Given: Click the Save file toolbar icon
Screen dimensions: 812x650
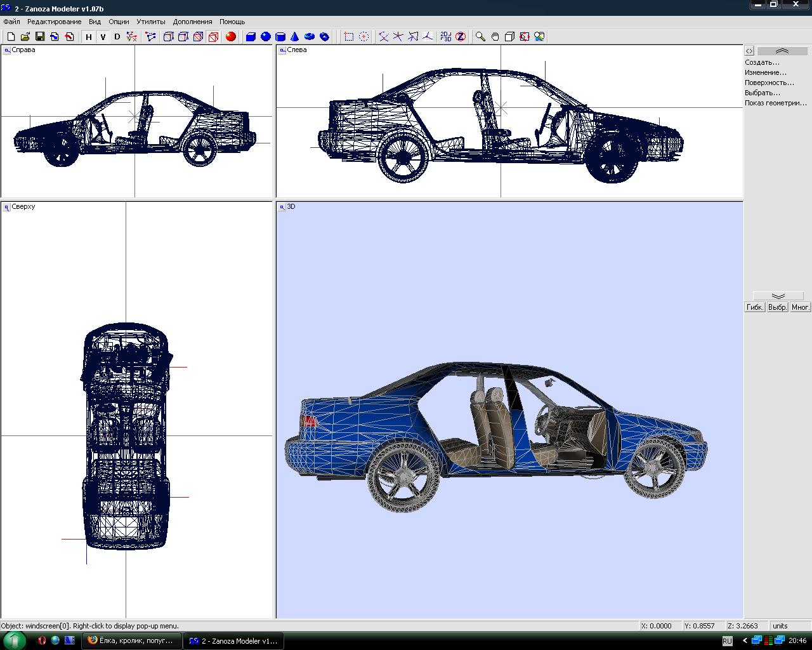Looking at the screenshot, I should pos(39,37).
